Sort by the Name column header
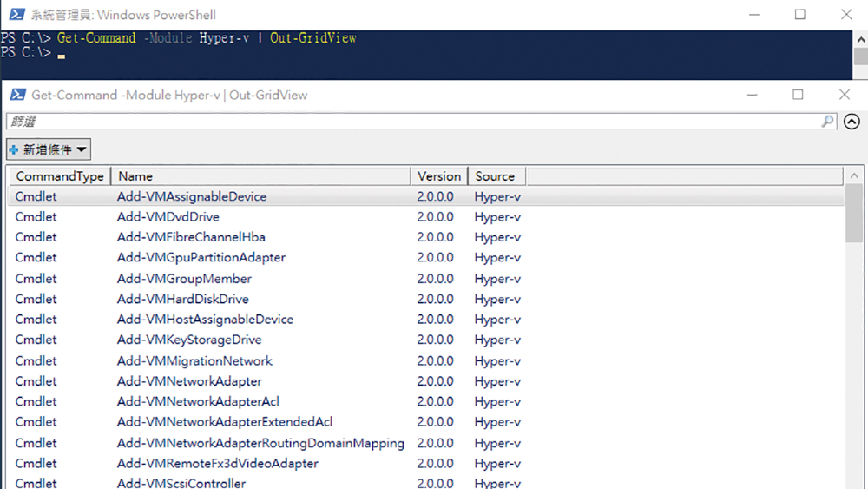Viewport: 868px width, 489px height. point(260,176)
